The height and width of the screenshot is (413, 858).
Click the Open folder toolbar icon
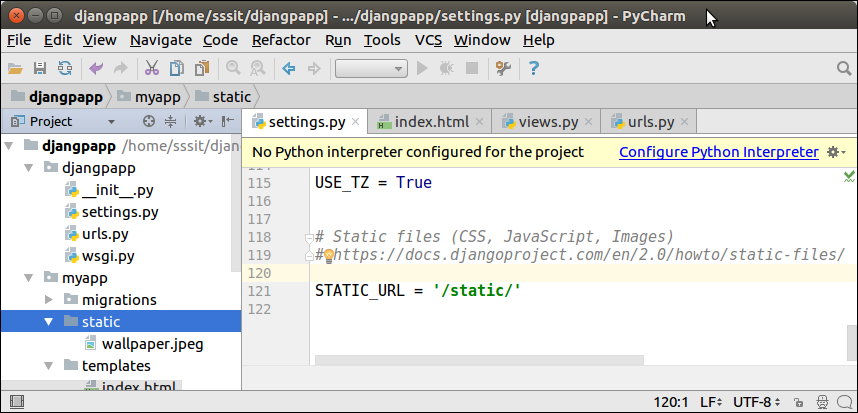[x=15, y=68]
